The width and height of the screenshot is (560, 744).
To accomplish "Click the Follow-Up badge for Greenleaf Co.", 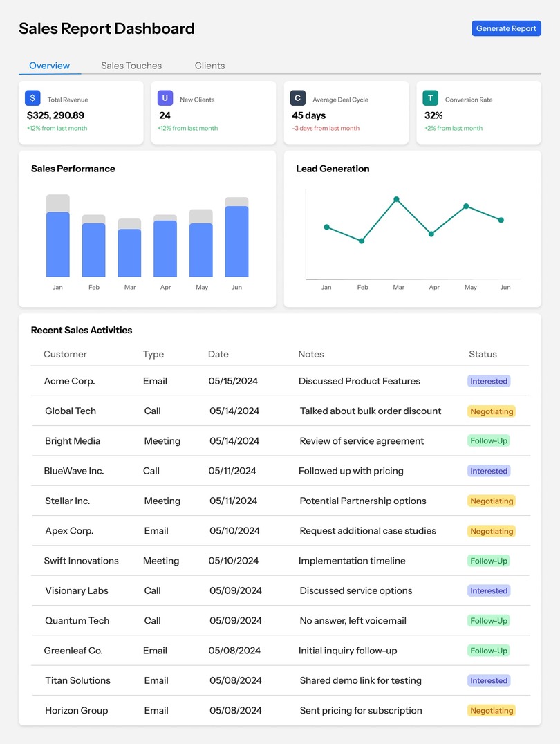I will 489,651.
